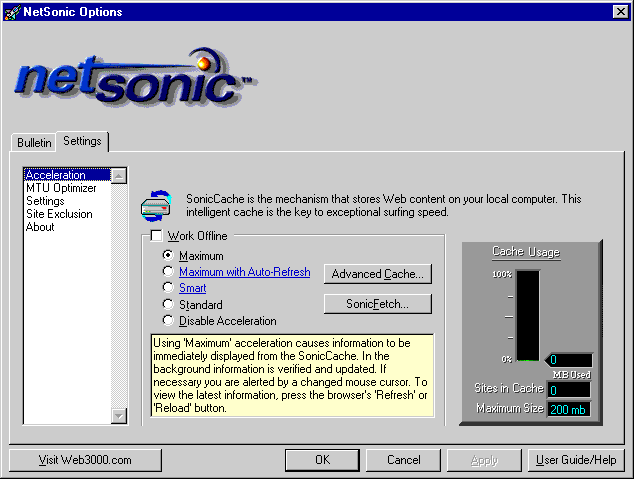The width and height of the screenshot is (634, 479).
Task: Click the list scrollbar down arrow
Action: (119, 416)
